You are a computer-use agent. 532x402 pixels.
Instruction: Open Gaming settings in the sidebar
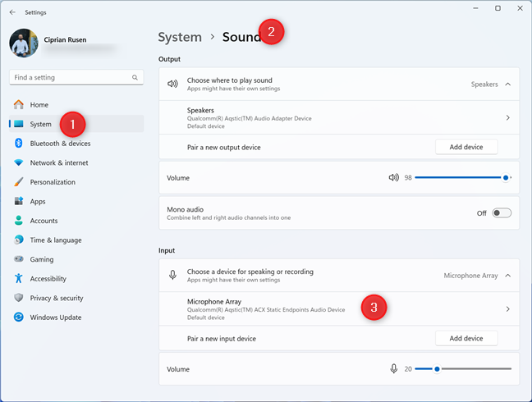click(42, 259)
